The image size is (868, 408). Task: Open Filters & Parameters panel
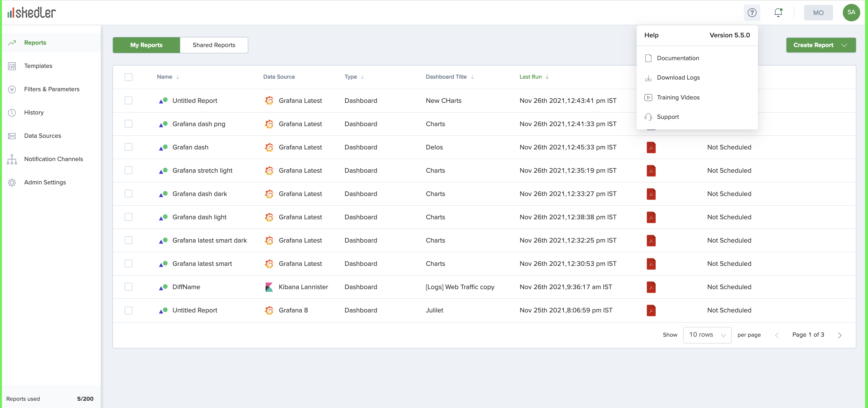point(52,89)
